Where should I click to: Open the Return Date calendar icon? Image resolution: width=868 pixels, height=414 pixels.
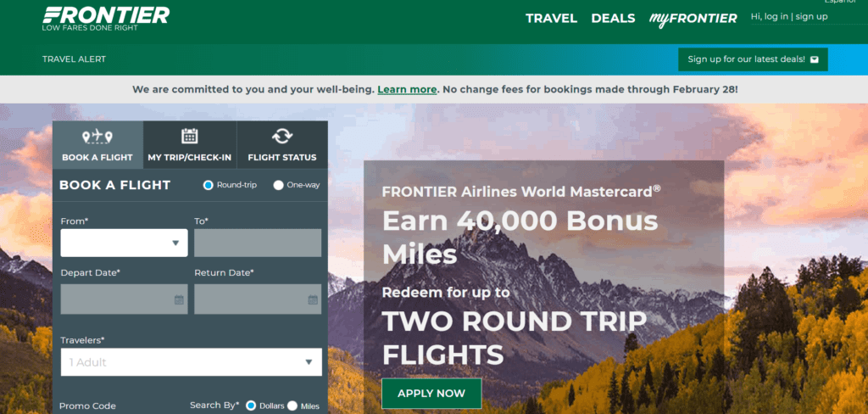tap(313, 299)
